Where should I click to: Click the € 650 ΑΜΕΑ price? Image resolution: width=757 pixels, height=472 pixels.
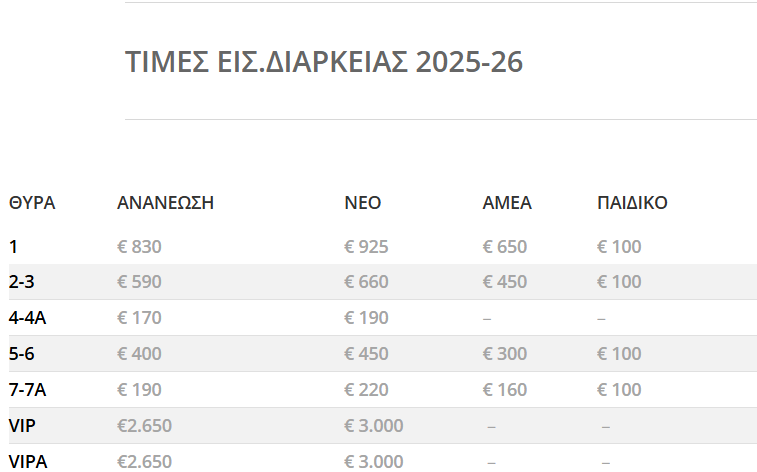click(x=504, y=247)
